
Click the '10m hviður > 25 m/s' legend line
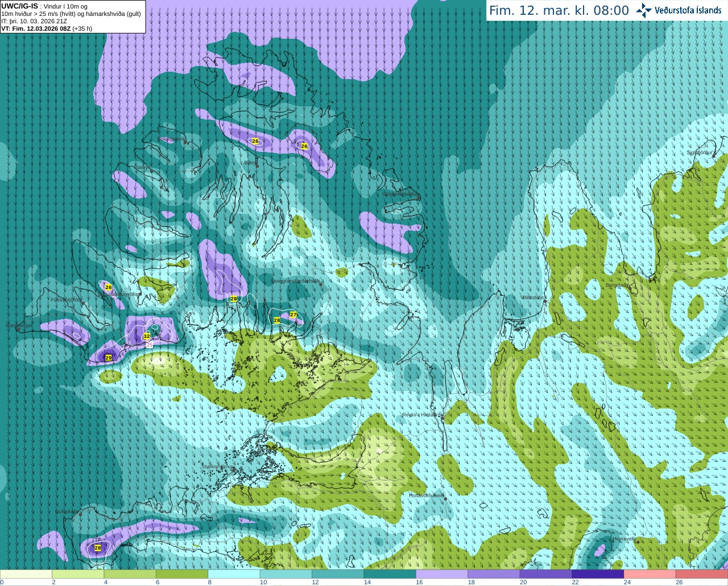[x=71, y=14]
